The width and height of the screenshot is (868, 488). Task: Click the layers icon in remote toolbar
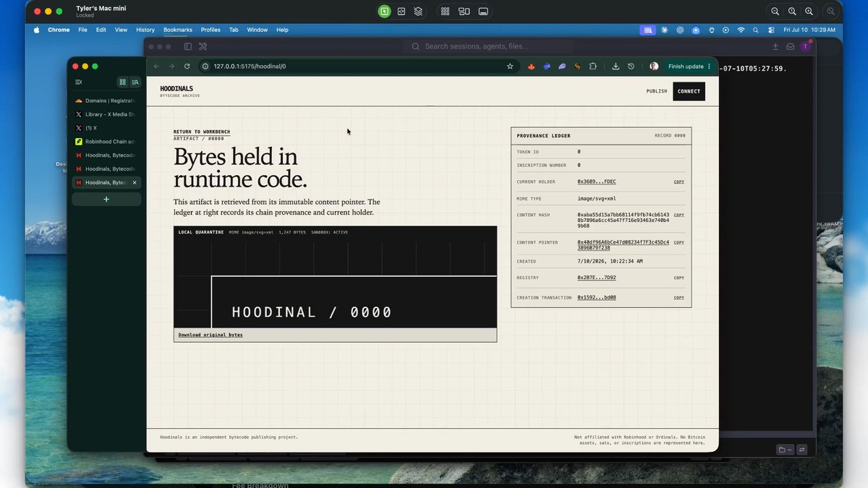coord(418,11)
